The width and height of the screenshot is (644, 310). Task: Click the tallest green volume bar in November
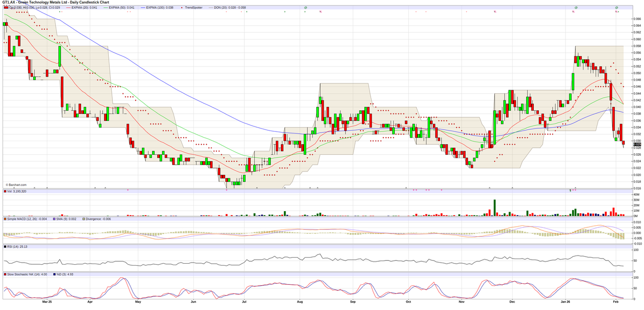point(494,208)
